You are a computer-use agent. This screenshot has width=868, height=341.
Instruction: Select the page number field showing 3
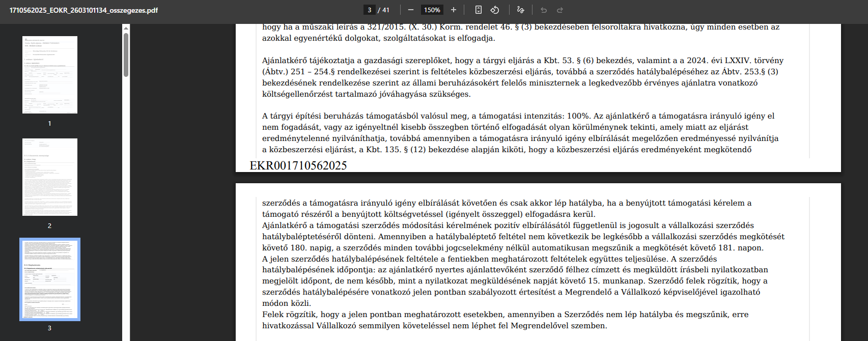pyautogui.click(x=370, y=10)
